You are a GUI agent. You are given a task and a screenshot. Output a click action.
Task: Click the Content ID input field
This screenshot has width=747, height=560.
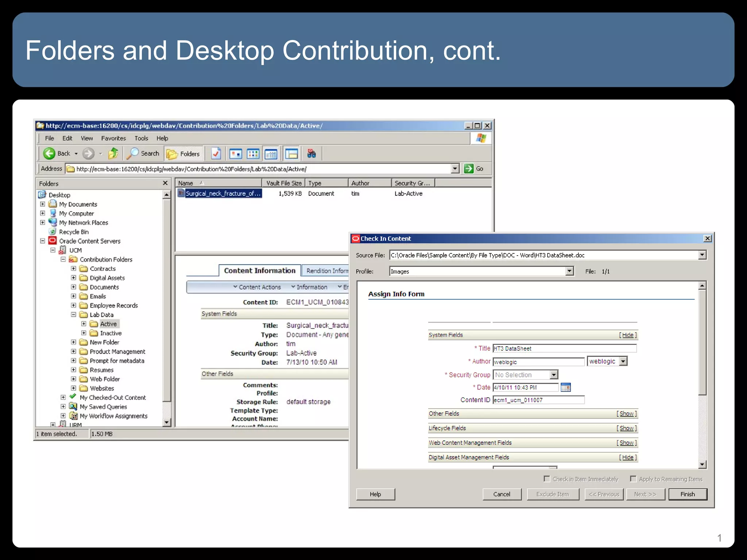tap(538, 400)
